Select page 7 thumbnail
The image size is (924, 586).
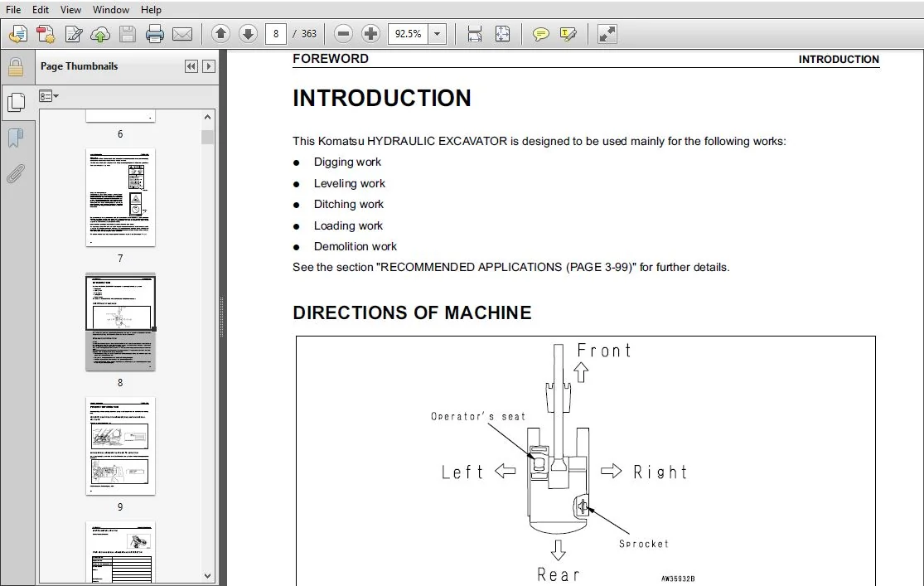pos(120,197)
